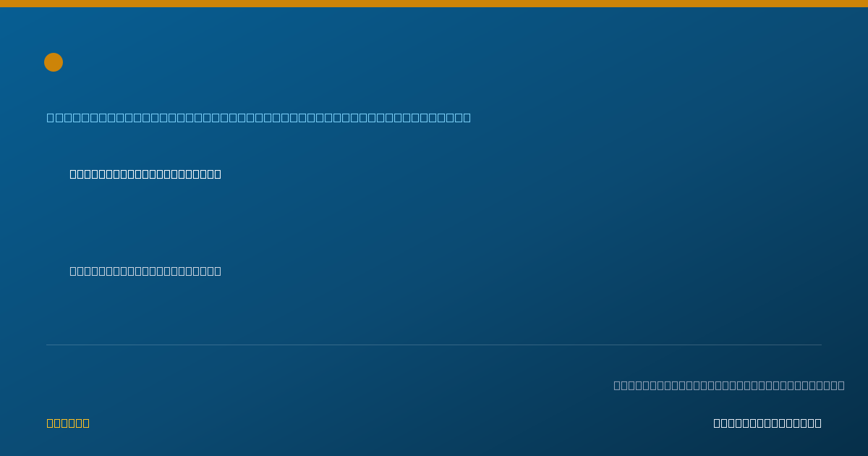
Task: Click the white footer text at right
Action: click(x=767, y=423)
